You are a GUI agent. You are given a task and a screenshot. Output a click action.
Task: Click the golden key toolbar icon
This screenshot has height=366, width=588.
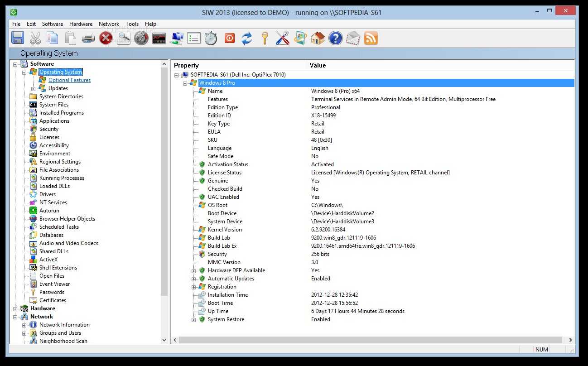pyautogui.click(x=265, y=38)
